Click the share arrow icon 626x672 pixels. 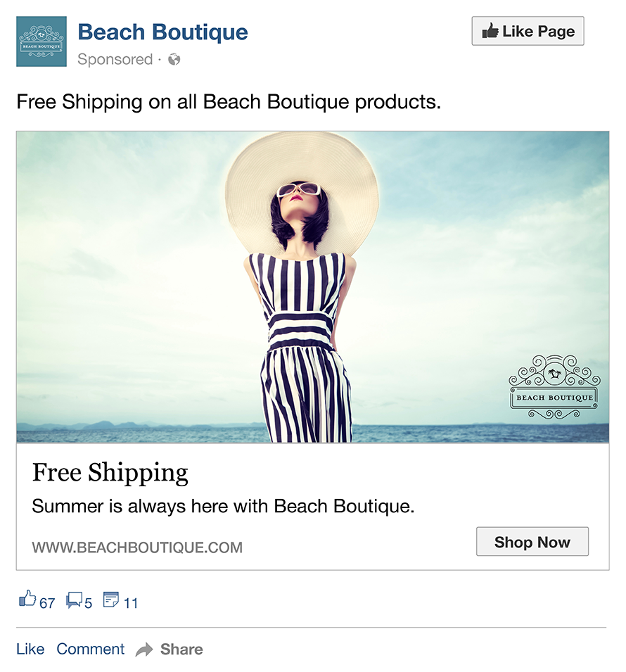(144, 649)
